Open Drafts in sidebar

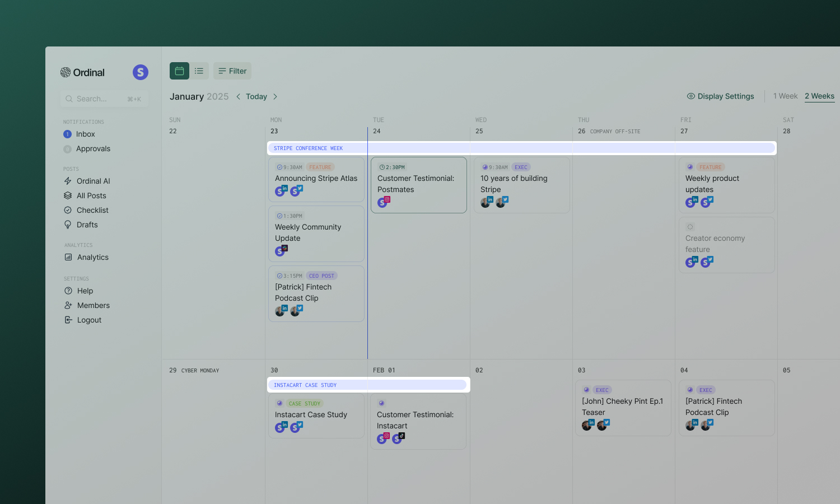pos(87,225)
